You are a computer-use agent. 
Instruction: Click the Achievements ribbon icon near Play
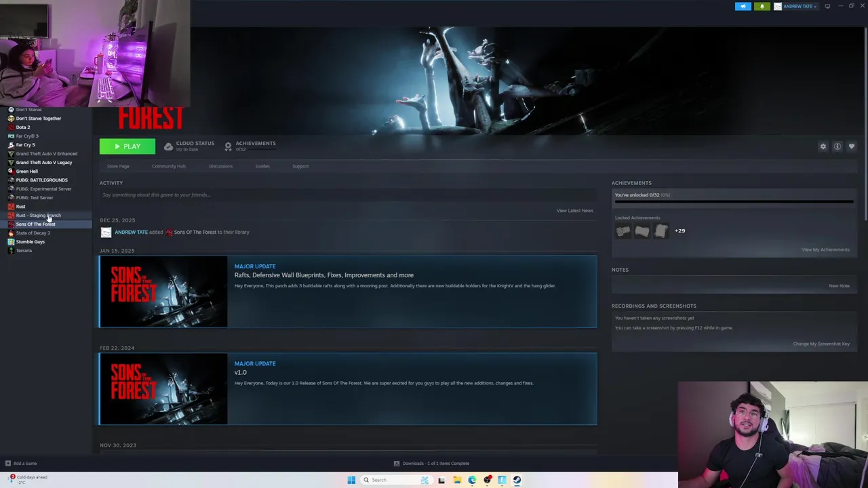pyautogui.click(x=228, y=146)
